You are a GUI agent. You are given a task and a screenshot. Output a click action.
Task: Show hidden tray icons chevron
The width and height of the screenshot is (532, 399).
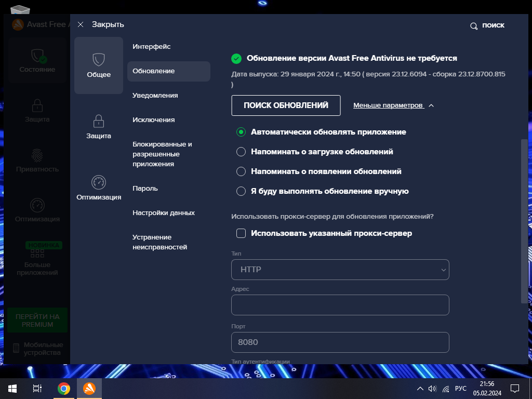(420, 389)
